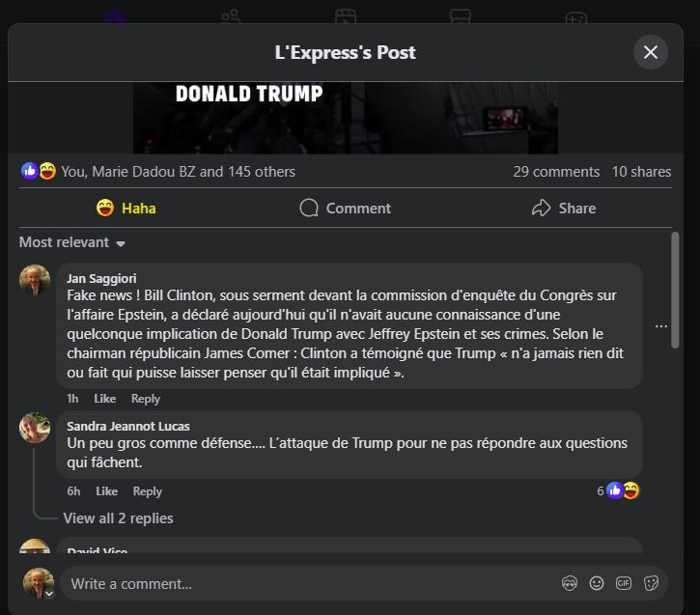This screenshot has height=615, width=700.
Task: Expand View all 2 replies
Action: [119, 518]
